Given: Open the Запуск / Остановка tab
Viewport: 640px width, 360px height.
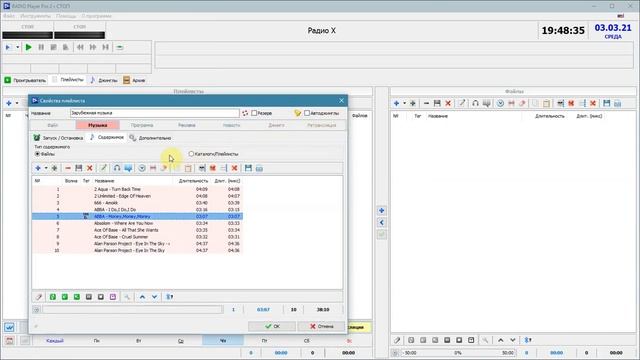Looking at the screenshot, I should point(58,138).
